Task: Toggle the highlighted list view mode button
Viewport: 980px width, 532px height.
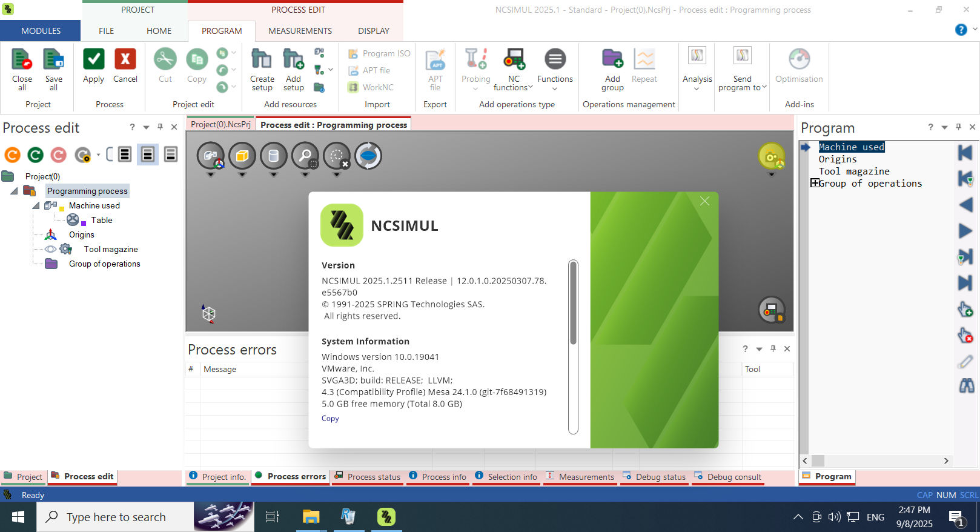Action: pyautogui.click(x=148, y=155)
